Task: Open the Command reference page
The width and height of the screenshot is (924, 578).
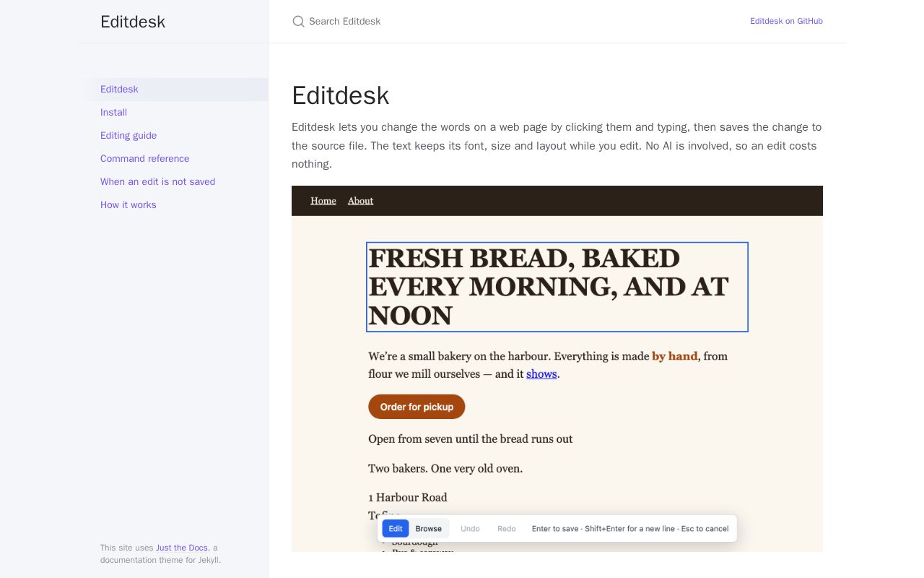Action: point(173,159)
